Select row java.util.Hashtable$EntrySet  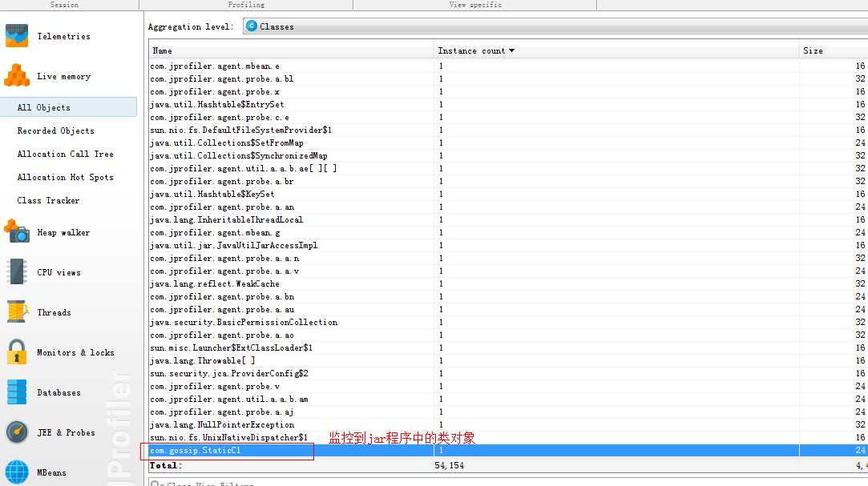click(508, 104)
